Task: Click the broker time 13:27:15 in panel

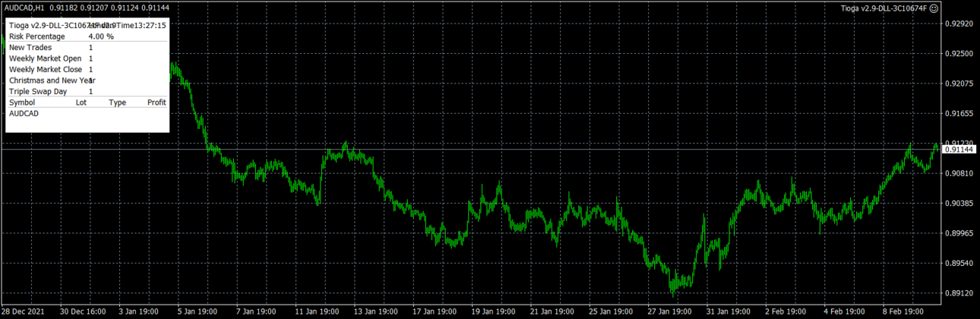Action: 151,25
